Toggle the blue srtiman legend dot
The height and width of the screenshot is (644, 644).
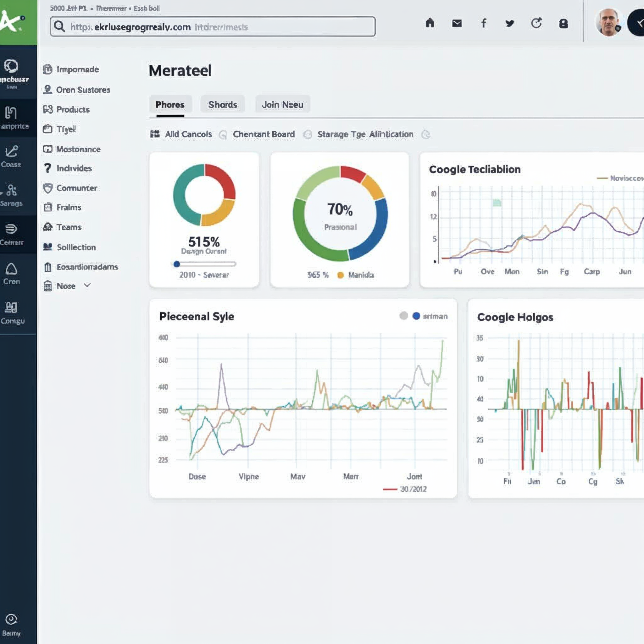(x=416, y=316)
